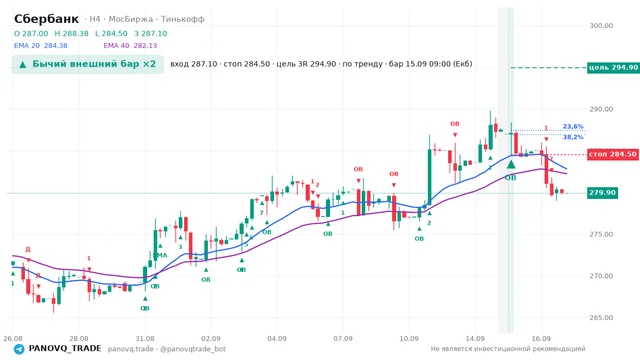
Task: Click the Telegram logo next to PANOVQ_TRADE
Action: coord(19,349)
